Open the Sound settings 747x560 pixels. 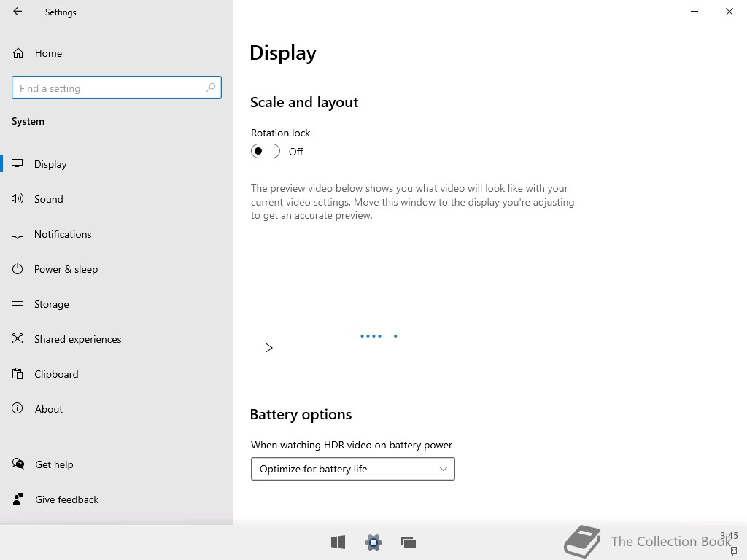pos(117,199)
